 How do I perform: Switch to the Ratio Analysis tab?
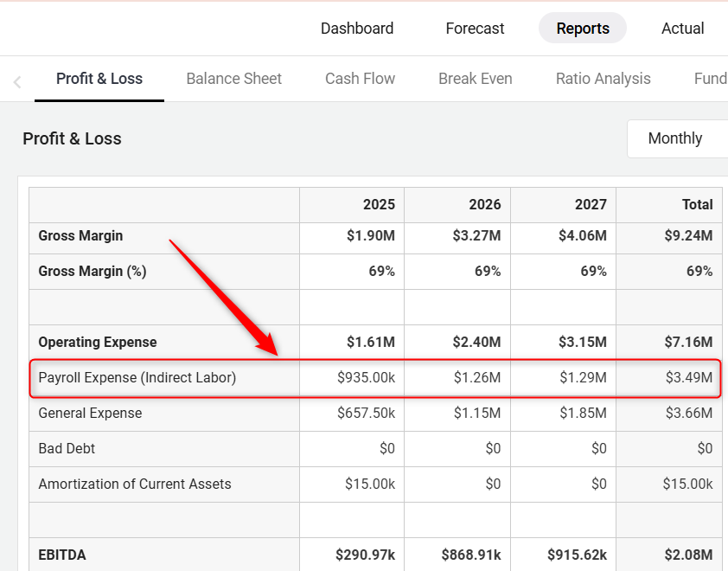coord(603,79)
